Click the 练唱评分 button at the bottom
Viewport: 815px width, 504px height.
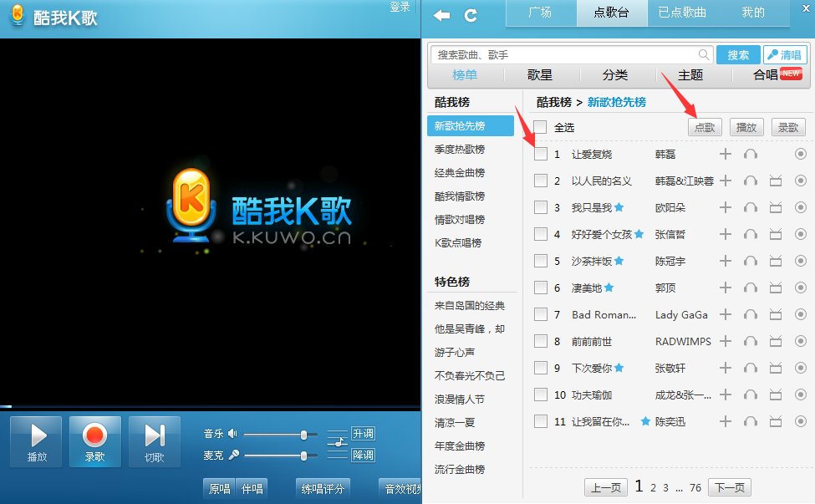(322, 488)
